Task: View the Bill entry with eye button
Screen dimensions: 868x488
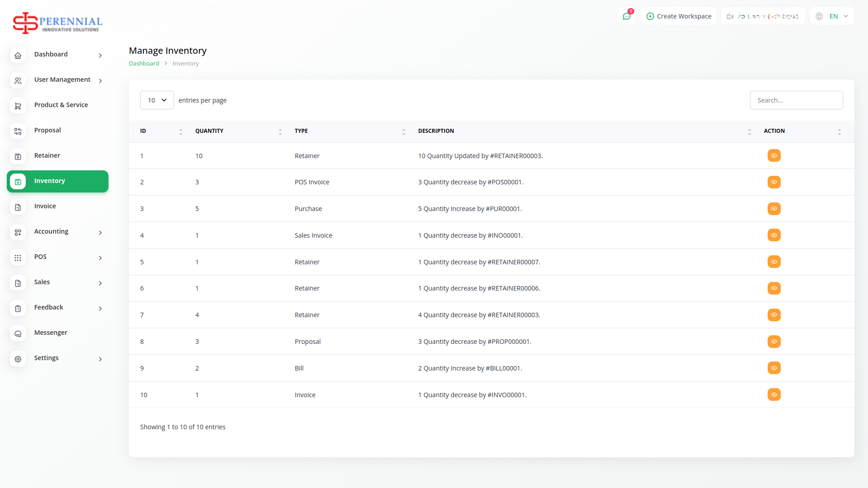Action: [x=774, y=368]
